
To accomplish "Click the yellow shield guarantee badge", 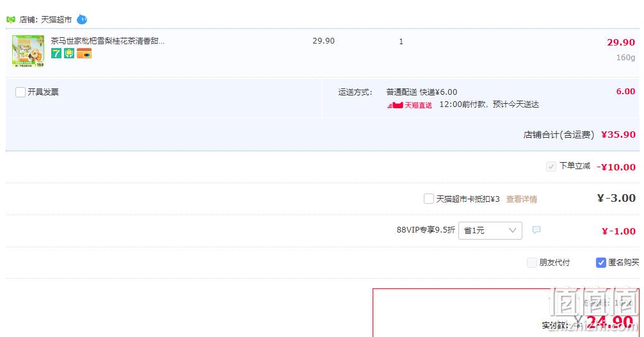I will (69, 53).
